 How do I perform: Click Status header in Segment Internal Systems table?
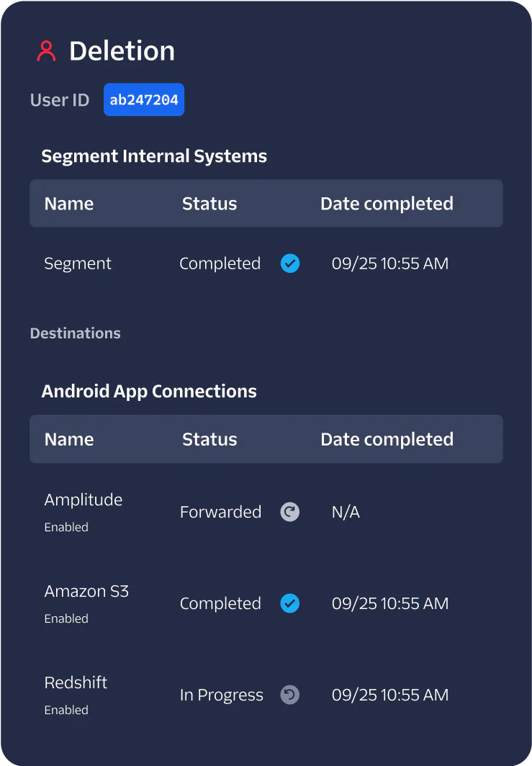click(x=209, y=204)
